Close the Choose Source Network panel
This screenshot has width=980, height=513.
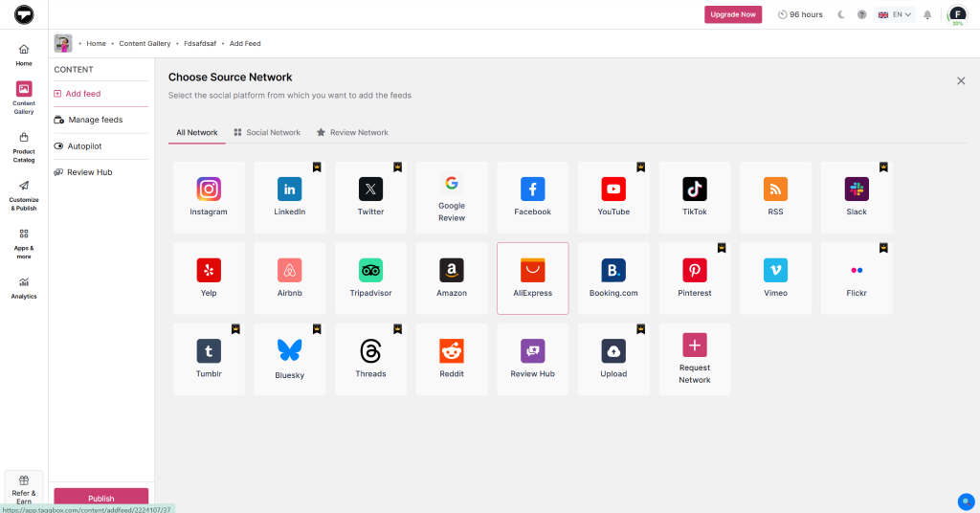point(961,80)
